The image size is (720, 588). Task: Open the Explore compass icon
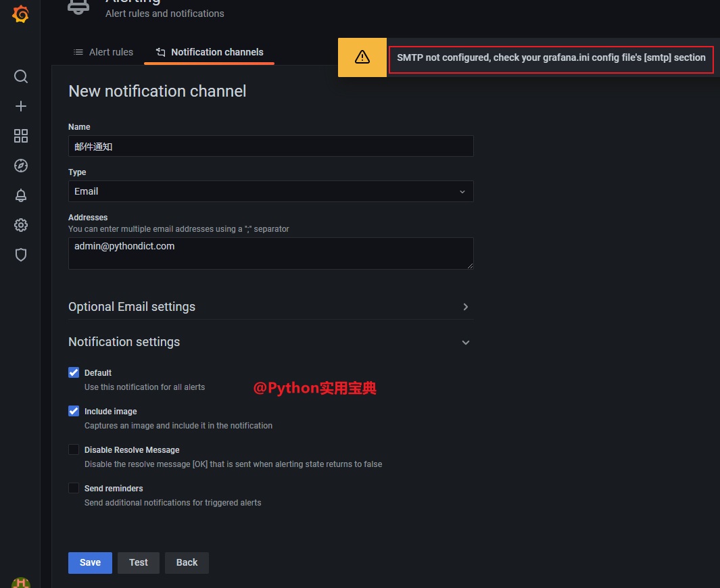21,165
